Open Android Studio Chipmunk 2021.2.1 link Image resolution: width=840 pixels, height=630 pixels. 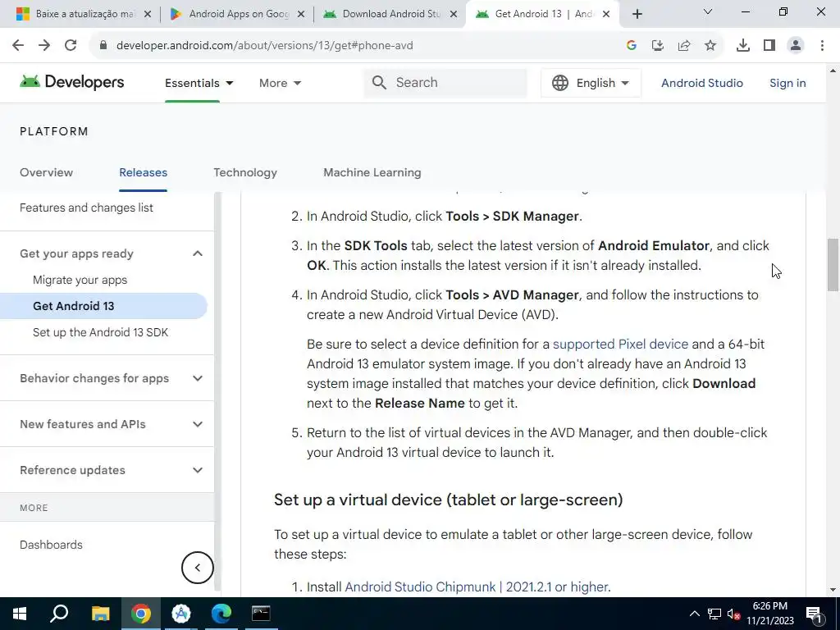[477, 587]
